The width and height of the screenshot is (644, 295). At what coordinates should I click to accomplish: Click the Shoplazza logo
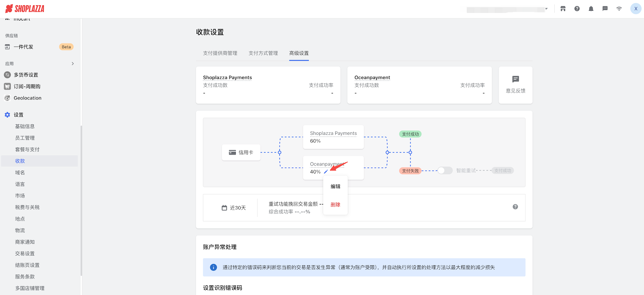coord(25,8)
